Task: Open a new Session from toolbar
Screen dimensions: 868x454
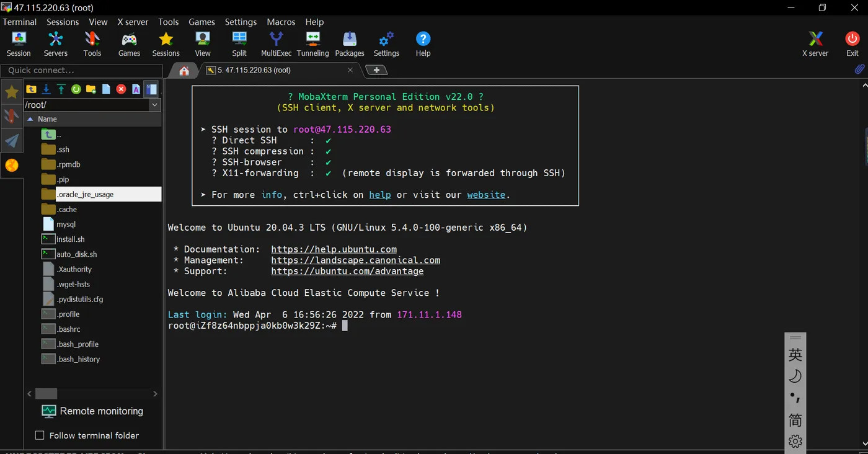Action: 19,44
